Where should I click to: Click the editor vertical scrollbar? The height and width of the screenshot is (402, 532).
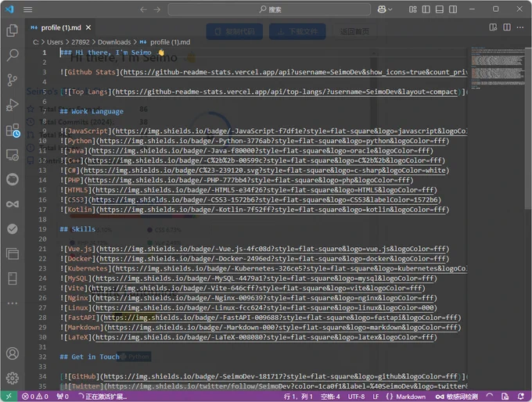tap(528, 129)
